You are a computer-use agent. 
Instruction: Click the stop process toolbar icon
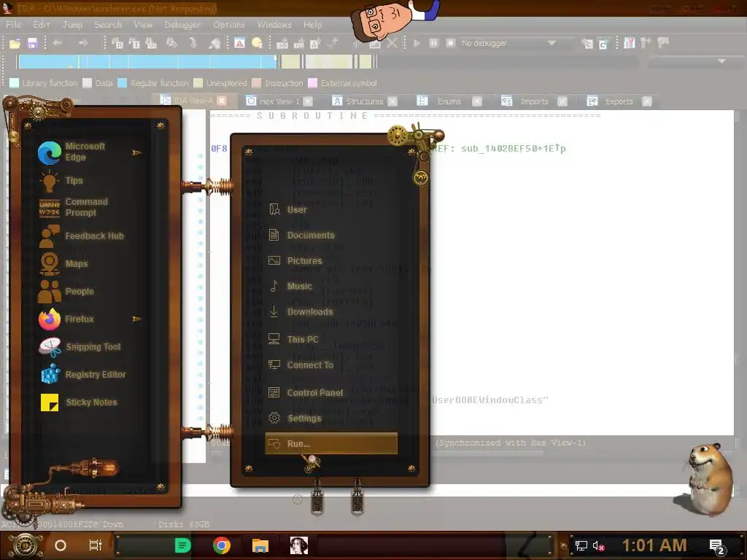pyautogui.click(x=450, y=43)
